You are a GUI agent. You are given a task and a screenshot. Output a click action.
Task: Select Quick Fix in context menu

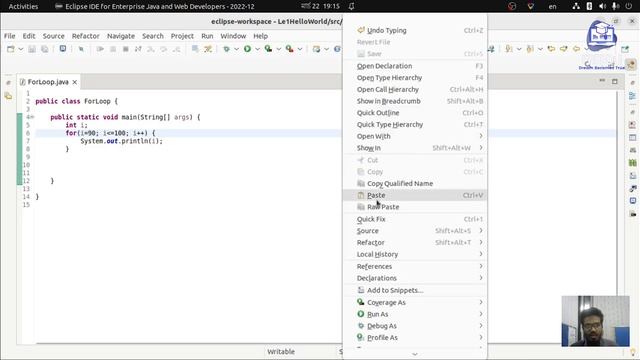(415, 219)
